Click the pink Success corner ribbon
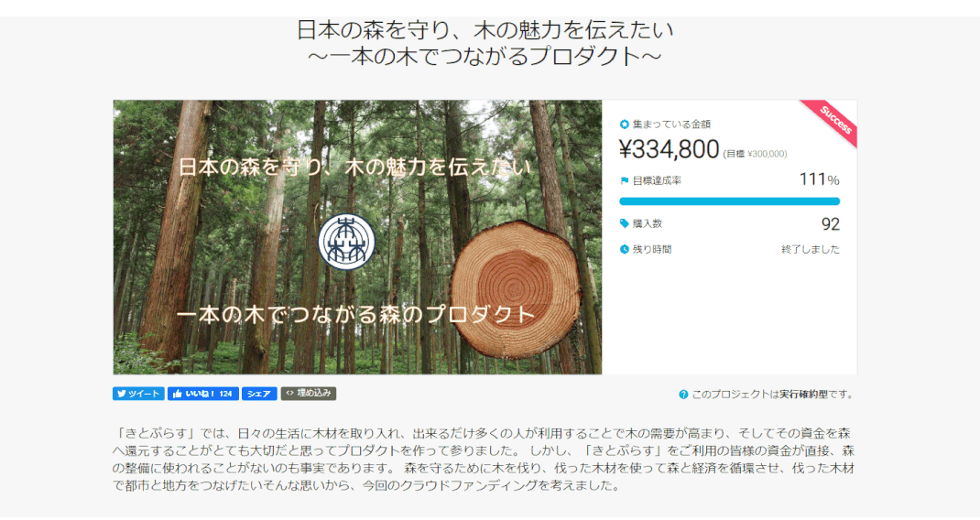Image resolution: width=980 pixels, height=520 pixels. point(833,121)
